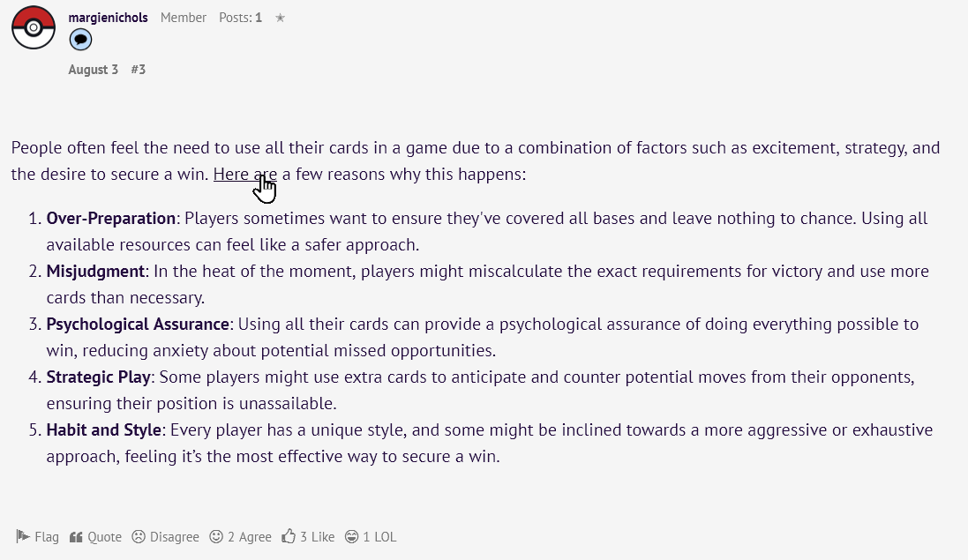
Task: Click the Flag icon
Action: tap(23, 536)
